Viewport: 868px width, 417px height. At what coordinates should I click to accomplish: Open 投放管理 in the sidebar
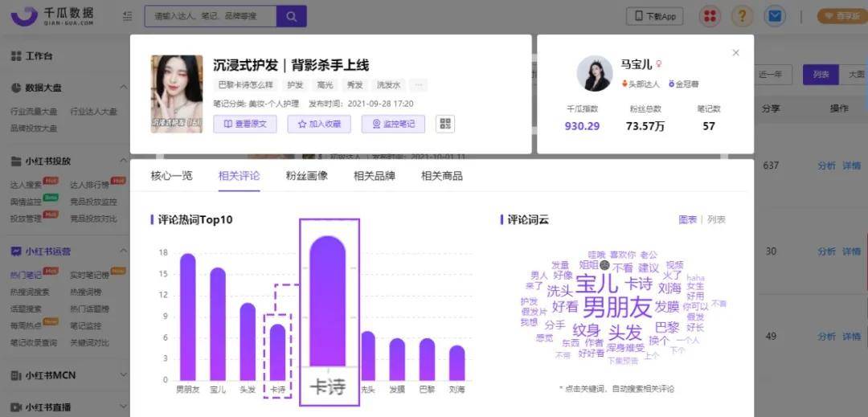tap(27, 219)
